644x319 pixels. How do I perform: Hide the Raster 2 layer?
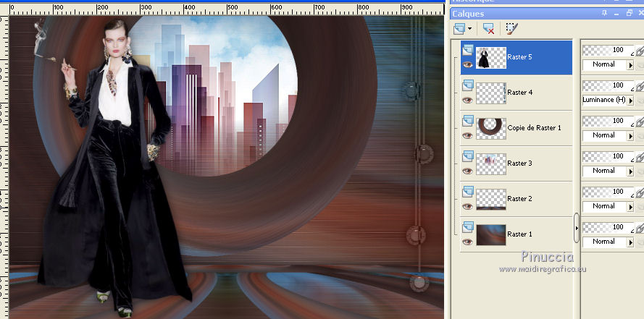(467, 206)
